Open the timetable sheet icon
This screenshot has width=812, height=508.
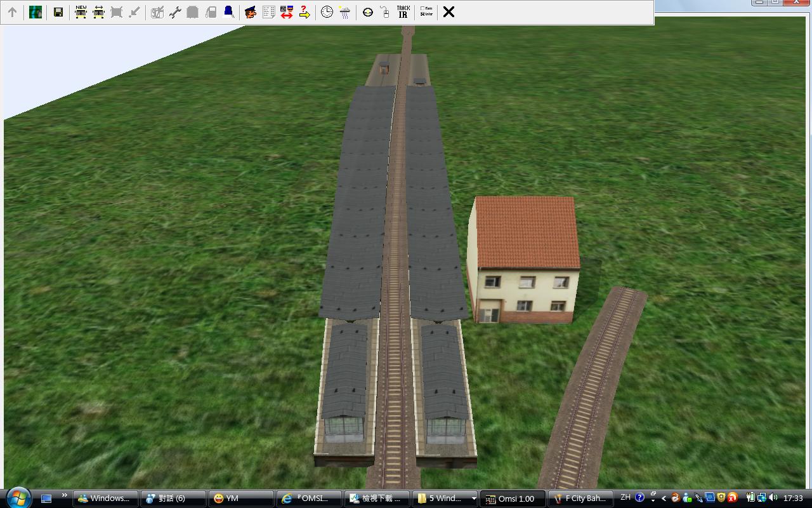click(268, 12)
